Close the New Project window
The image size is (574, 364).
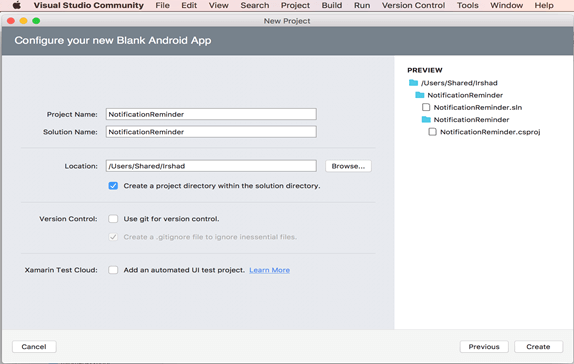pyautogui.click(x=11, y=21)
